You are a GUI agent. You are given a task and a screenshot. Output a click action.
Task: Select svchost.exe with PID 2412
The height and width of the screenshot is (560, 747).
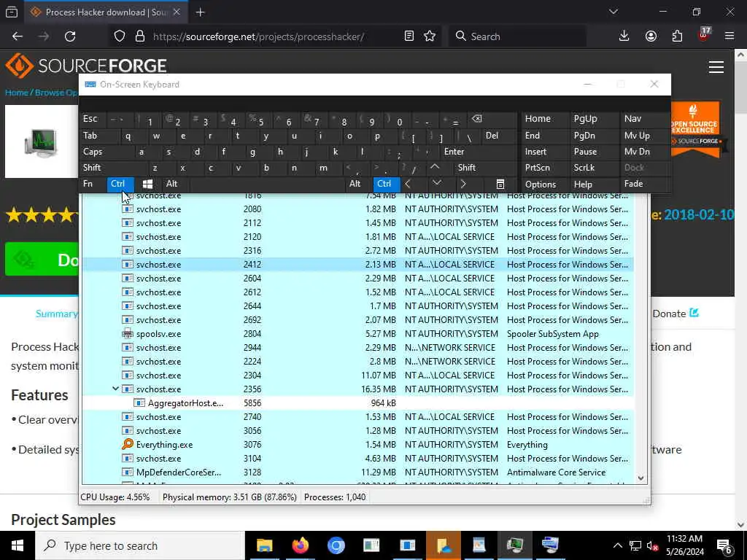pyautogui.click(x=357, y=264)
